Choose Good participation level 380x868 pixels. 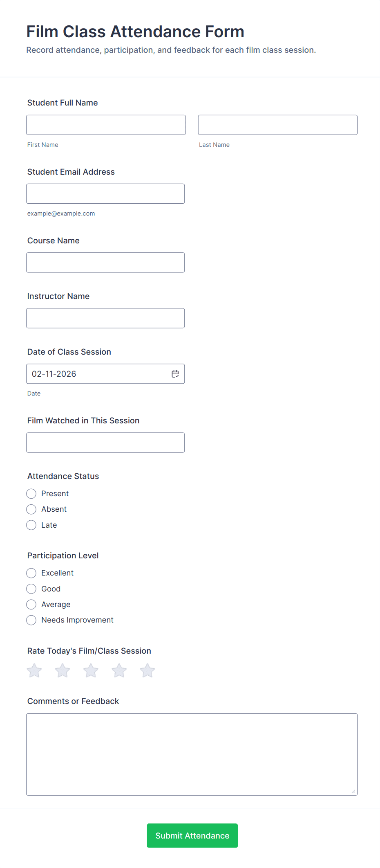click(31, 589)
